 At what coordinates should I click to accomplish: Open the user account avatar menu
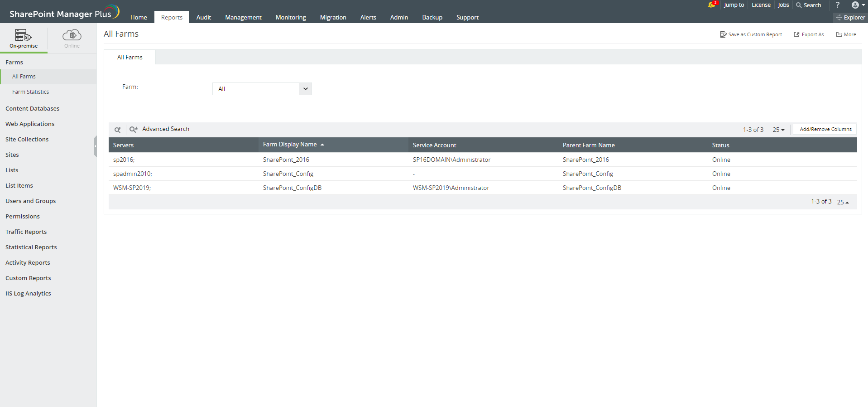click(x=857, y=5)
